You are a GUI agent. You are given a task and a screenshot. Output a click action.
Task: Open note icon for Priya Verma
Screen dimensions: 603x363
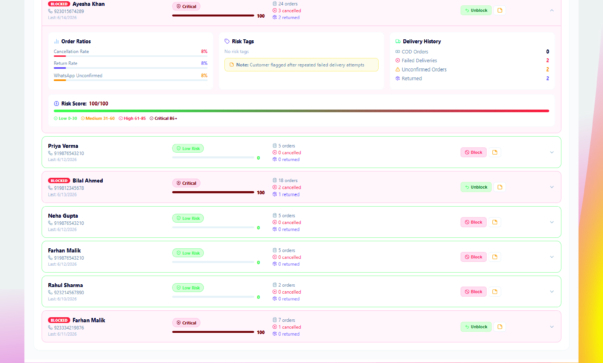pyautogui.click(x=495, y=152)
